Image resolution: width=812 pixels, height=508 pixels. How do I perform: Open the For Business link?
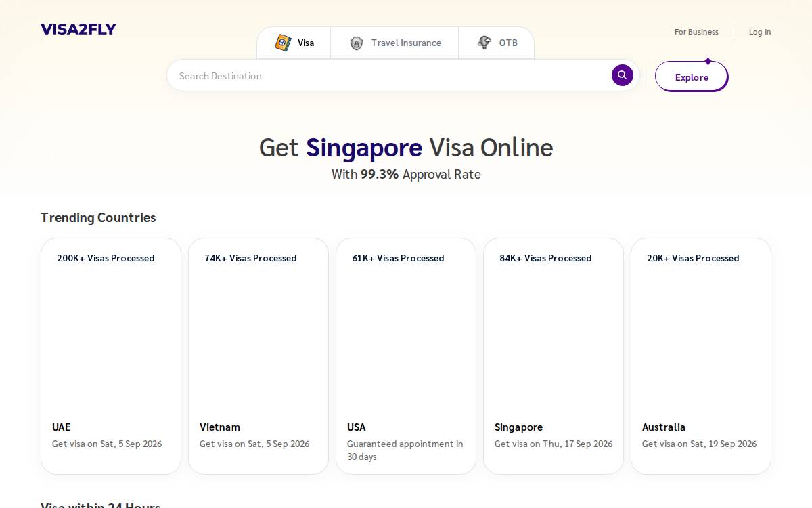tap(696, 32)
